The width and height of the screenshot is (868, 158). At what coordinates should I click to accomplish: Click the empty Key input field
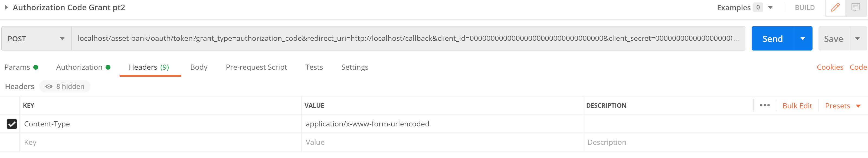coord(161,142)
